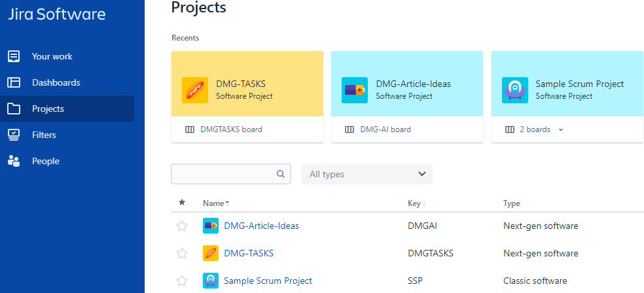The image size is (644, 293).
Task: Star the DMG-Article-Ideas project
Action: 182,226
